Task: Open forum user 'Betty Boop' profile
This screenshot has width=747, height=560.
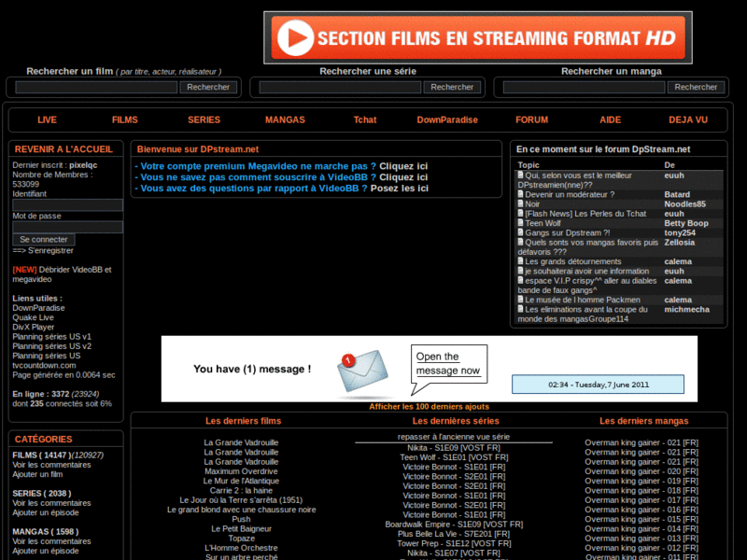Action: pos(686,223)
